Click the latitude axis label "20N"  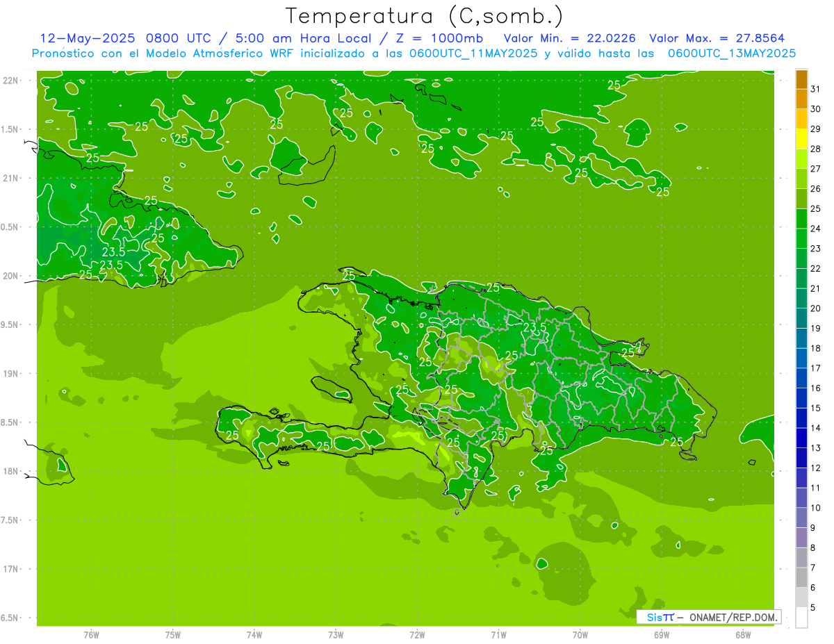[x=10, y=276]
